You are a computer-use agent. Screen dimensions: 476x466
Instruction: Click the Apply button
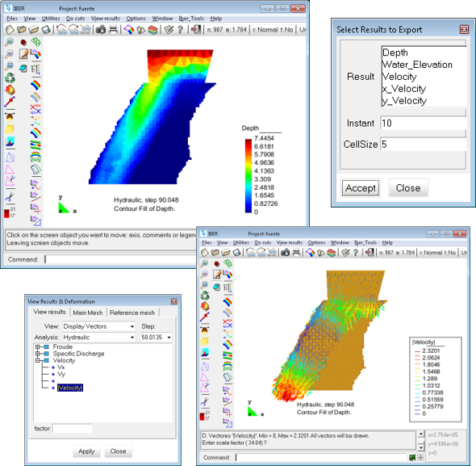coord(86,451)
